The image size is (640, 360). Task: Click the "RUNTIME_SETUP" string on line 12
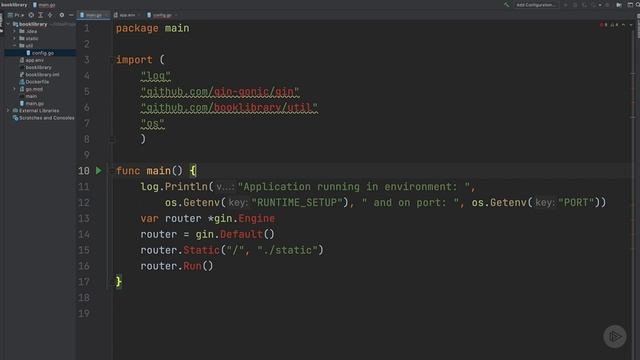(x=297, y=202)
